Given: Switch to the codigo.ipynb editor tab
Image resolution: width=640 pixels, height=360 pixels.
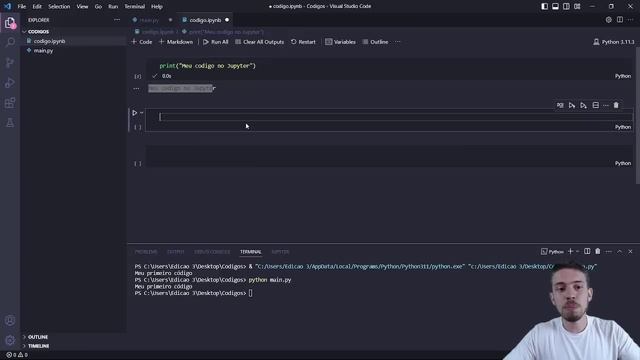Looking at the screenshot, I should tap(205, 20).
